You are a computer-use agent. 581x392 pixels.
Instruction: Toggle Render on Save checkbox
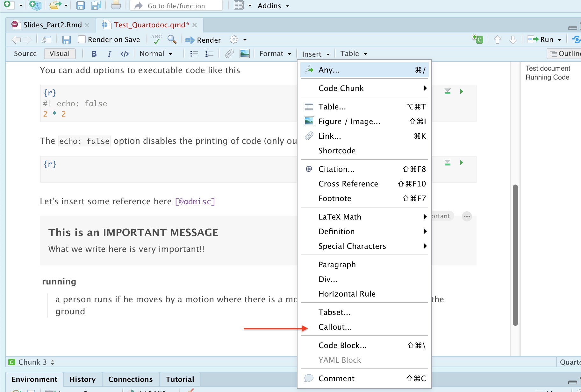82,39
